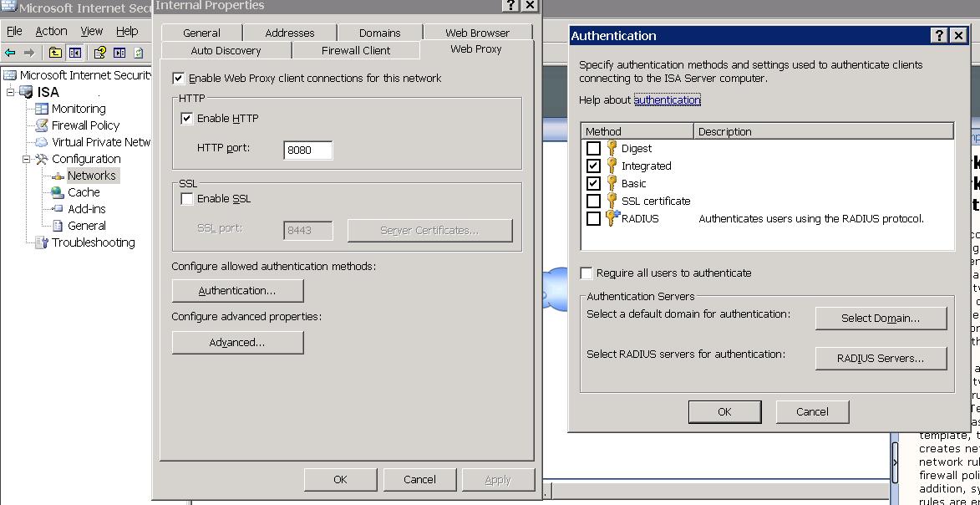Open the authentication help link
980x505 pixels.
(x=667, y=100)
